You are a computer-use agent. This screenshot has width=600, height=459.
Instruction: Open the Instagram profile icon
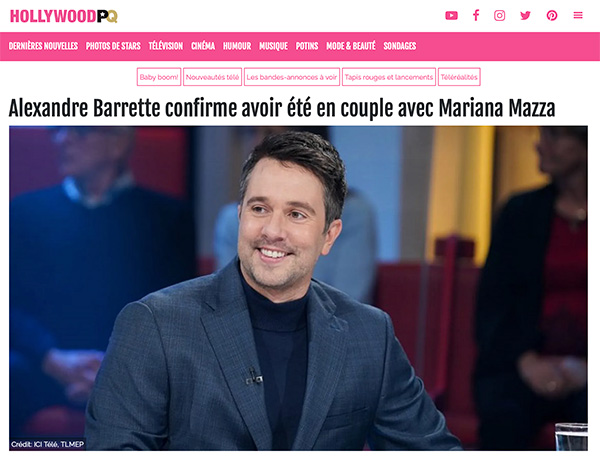[499, 16]
